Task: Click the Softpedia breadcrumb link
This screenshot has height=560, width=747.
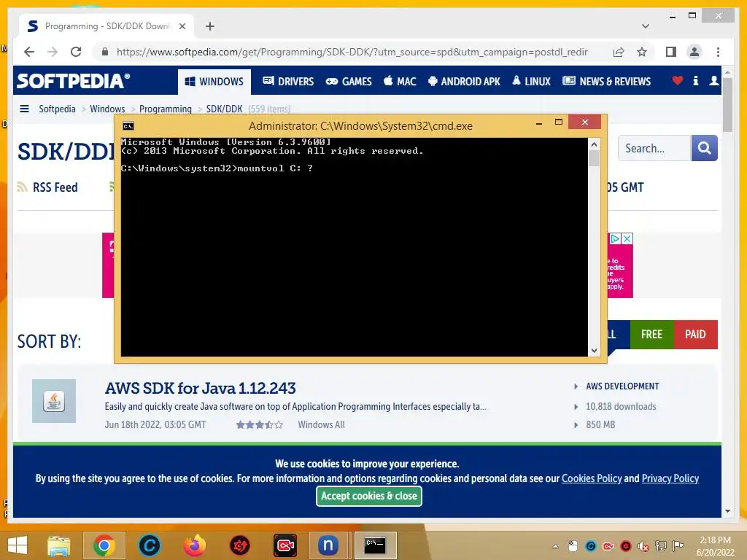Action: pyautogui.click(x=57, y=109)
